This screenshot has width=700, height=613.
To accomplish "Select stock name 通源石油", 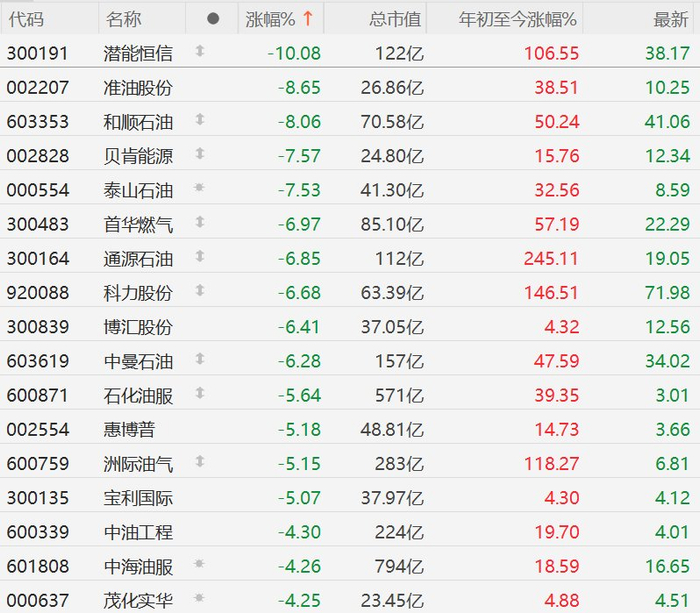I will click(x=138, y=259).
